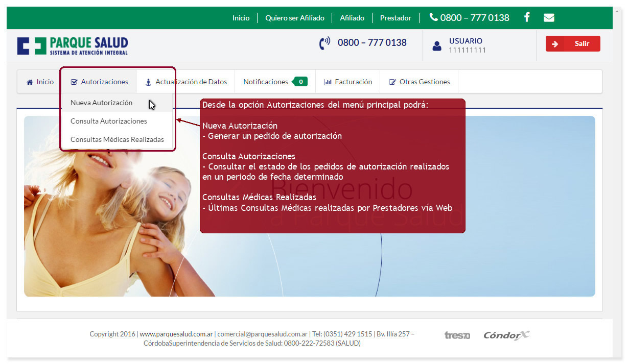Click the red Salir button

pyautogui.click(x=573, y=43)
